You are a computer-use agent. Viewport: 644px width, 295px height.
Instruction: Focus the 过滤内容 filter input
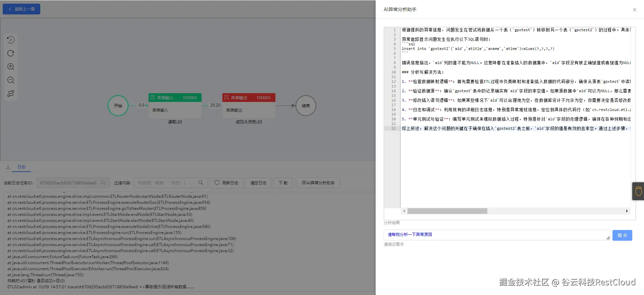pyautogui.click(x=170, y=183)
